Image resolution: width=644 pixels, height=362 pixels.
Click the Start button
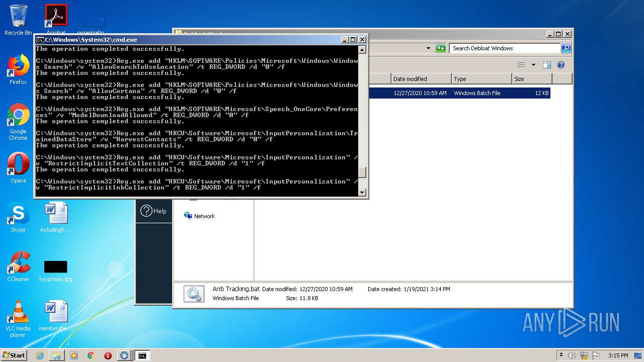(14, 355)
